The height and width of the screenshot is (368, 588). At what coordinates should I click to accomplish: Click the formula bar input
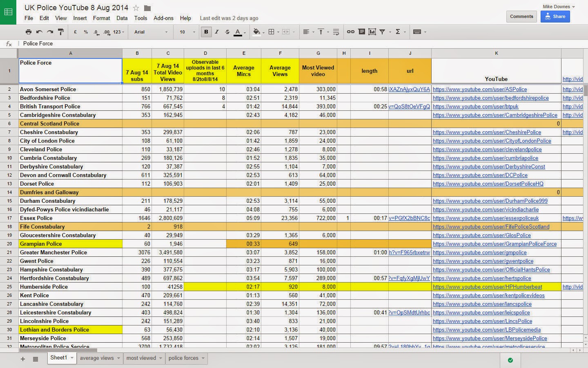[x=302, y=43]
